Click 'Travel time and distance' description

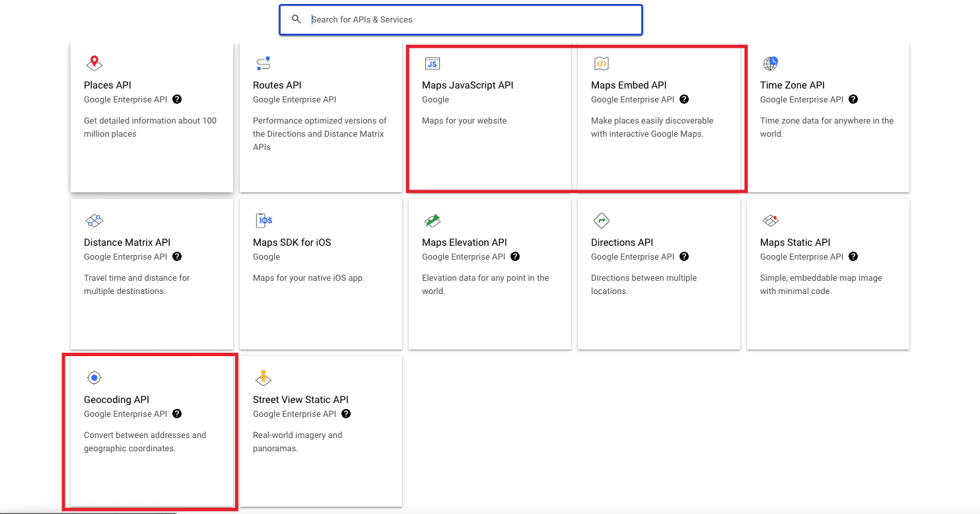(137, 284)
